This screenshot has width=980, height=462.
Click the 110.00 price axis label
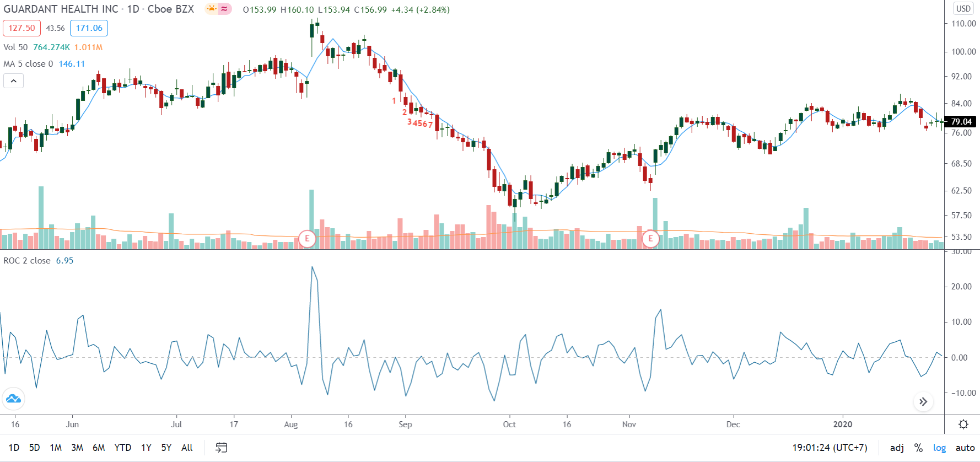pos(963,24)
